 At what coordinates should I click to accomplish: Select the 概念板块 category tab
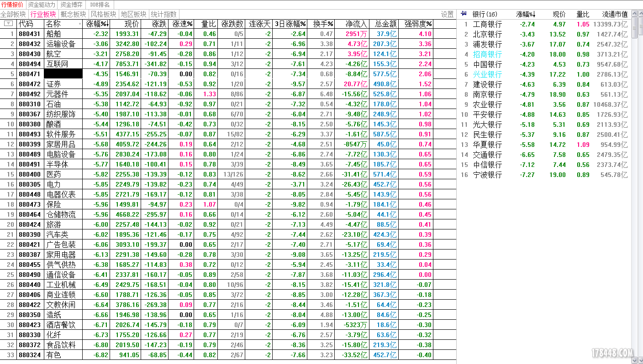[73, 14]
